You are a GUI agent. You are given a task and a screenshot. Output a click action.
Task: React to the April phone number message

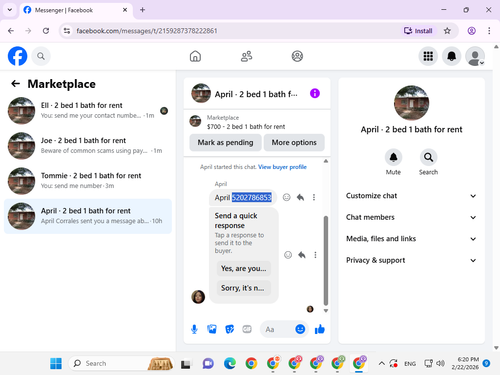286,197
